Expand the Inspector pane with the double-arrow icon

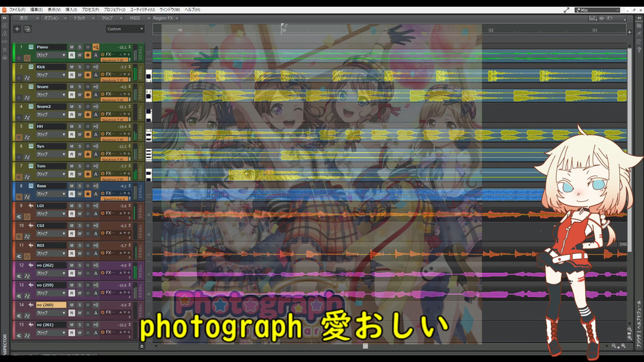(5, 17)
